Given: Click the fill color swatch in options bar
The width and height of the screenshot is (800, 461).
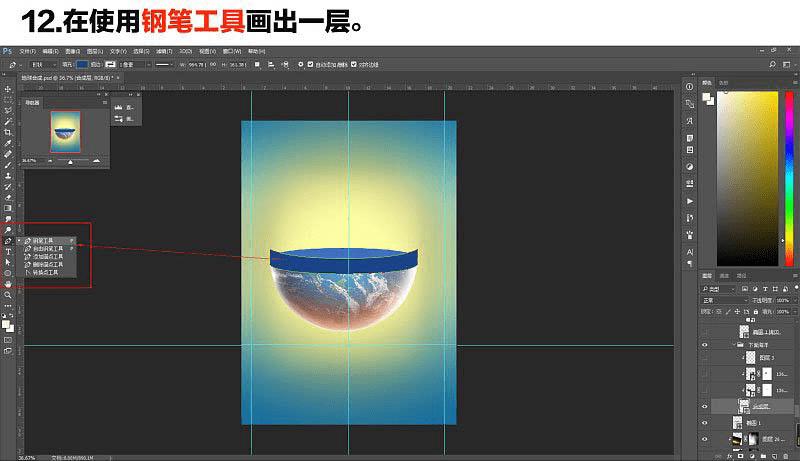Looking at the screenshot, I should click(x=82, y=65).
